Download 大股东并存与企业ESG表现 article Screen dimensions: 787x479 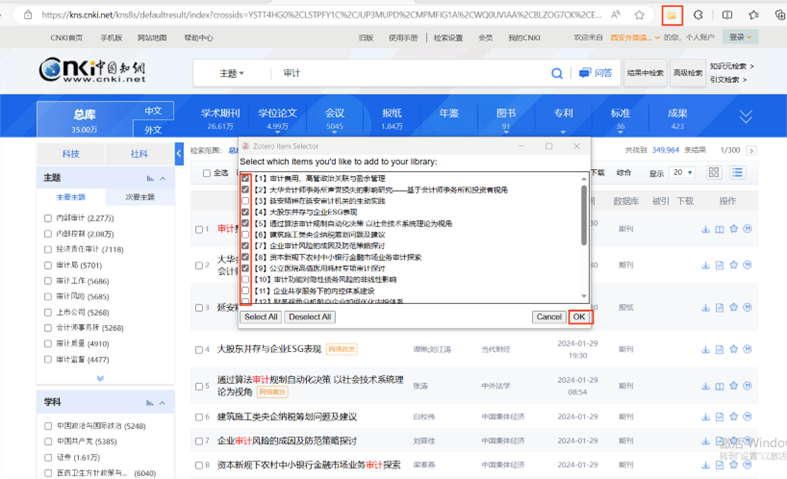click(x=705, y=349)
